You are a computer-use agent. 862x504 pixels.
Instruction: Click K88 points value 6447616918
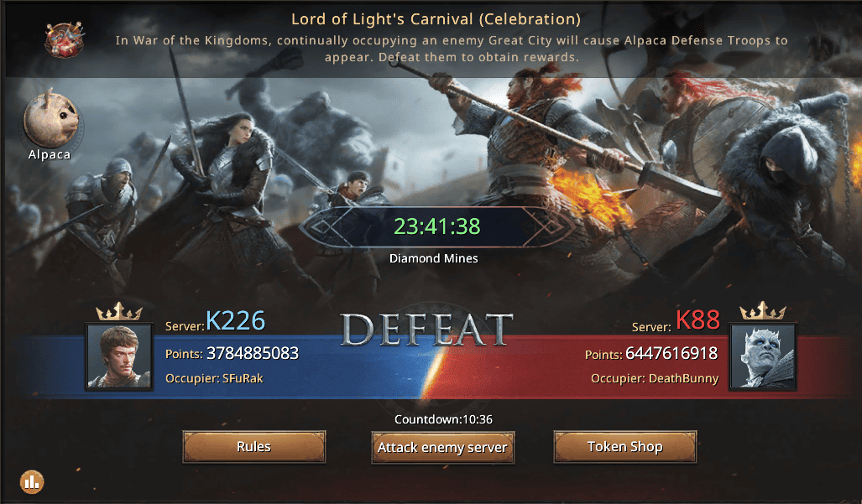point(671,353)
